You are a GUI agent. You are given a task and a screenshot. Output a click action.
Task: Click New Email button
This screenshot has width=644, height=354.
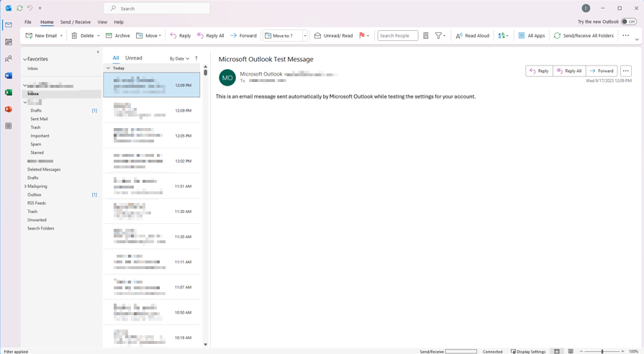click(41, 36)
